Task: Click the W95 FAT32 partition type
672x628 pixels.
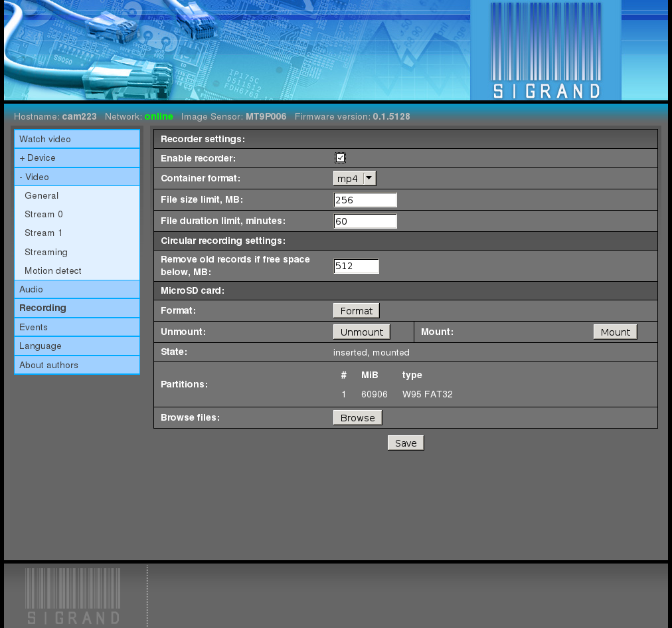Action: click(x=427, y=394)
